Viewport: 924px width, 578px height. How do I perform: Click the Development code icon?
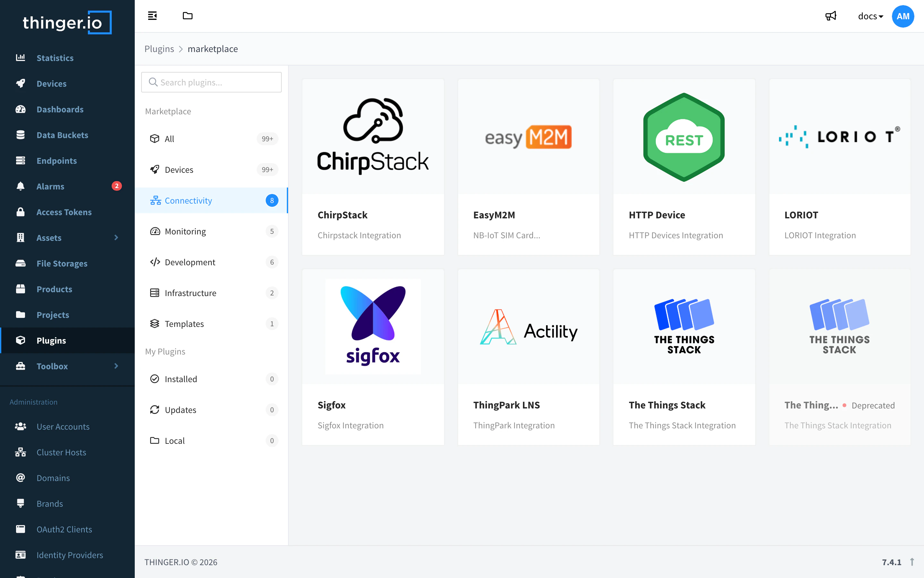pyautogui.click(x=155, y=262)
